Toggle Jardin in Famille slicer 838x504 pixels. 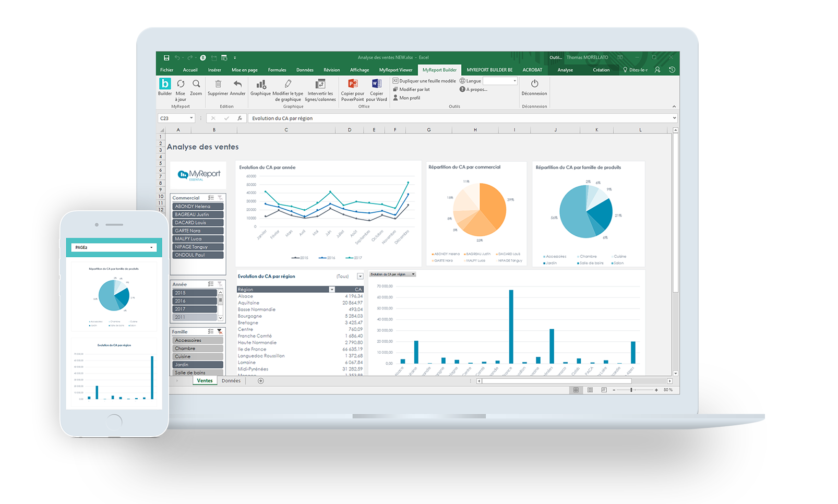198,365
